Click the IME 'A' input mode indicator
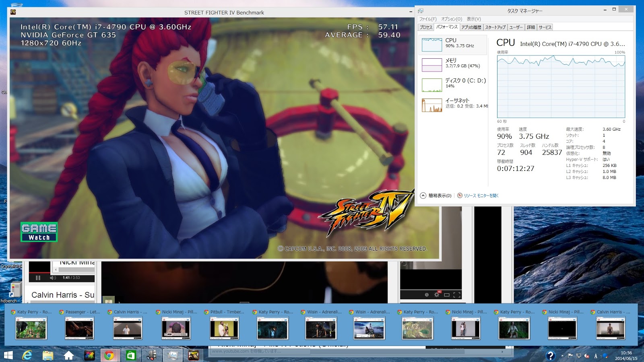 [x=596, y=356]
